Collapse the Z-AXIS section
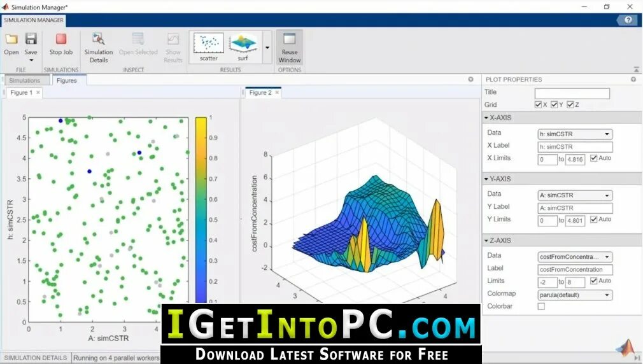Viewport: 643px width, 364px height. tap(486, 241)
